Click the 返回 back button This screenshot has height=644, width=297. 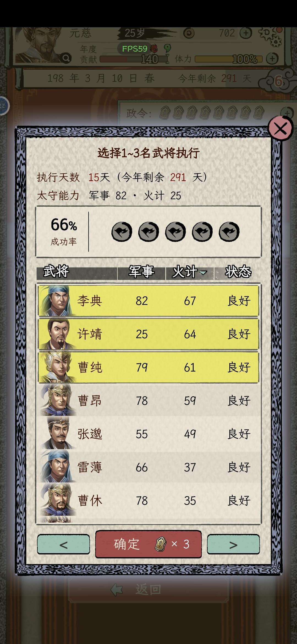coord(148,590)
